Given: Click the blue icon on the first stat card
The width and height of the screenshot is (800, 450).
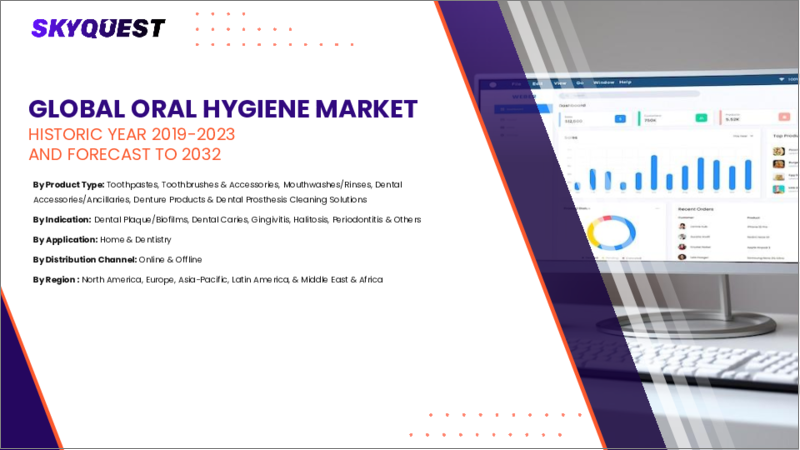Looking at the screenshot, I should pos(619,118).
